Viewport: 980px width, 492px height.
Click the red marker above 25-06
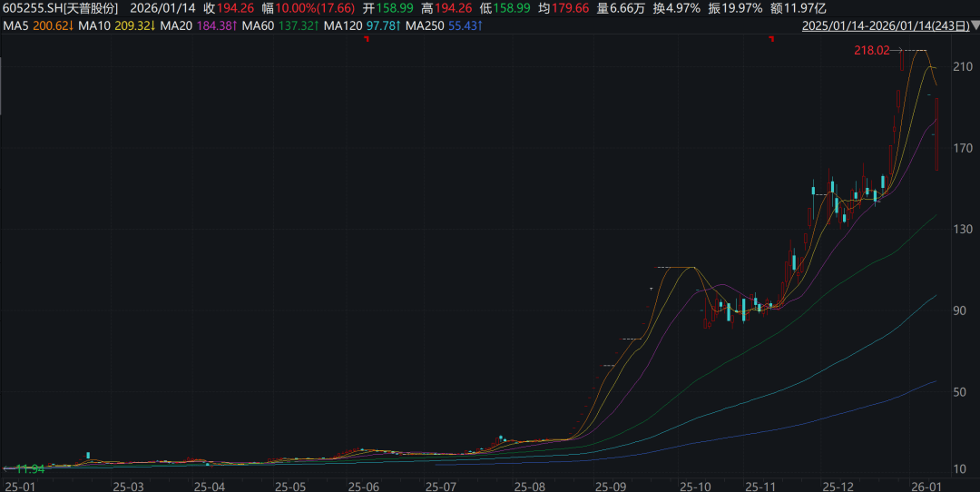point(366,40)
